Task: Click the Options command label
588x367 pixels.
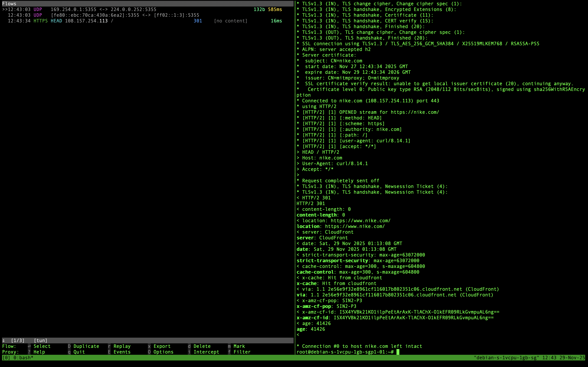Action: pyautogui.click(x=163, y=352)
